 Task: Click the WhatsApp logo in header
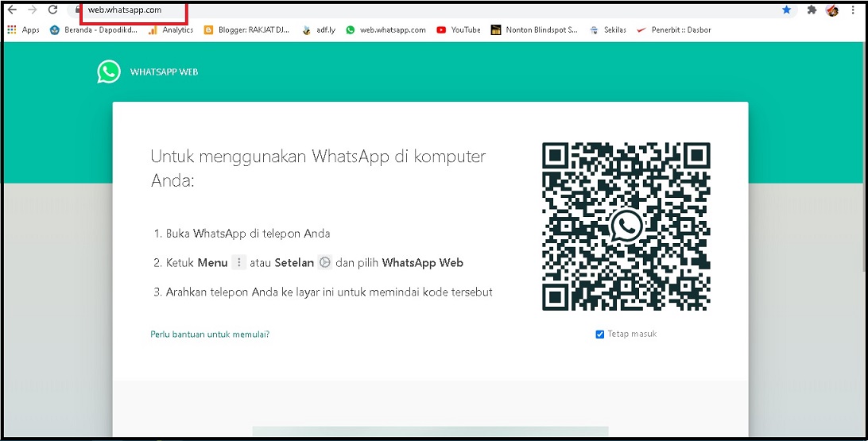(x=109, y=72)
